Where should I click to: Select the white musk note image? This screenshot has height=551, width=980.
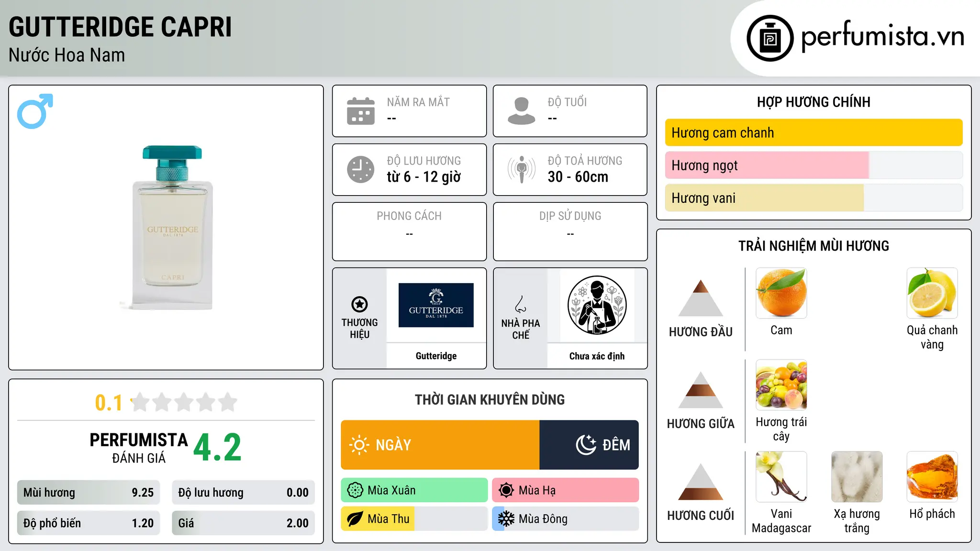(x=857, y=477)
